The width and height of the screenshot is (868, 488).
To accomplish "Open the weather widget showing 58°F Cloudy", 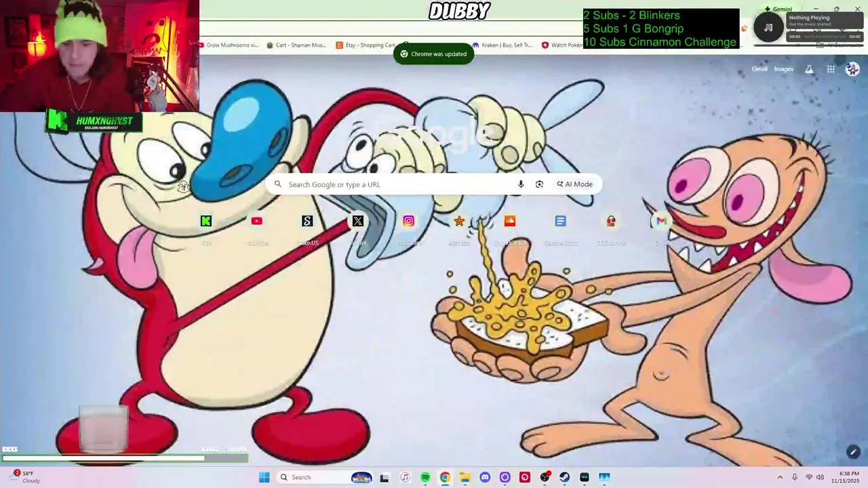I will (x=25, y=477).
